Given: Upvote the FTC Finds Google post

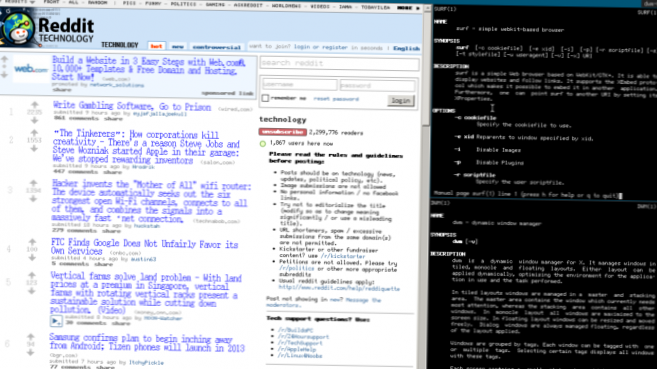Looking at the screenshot, I should click(x=32, y=242).
